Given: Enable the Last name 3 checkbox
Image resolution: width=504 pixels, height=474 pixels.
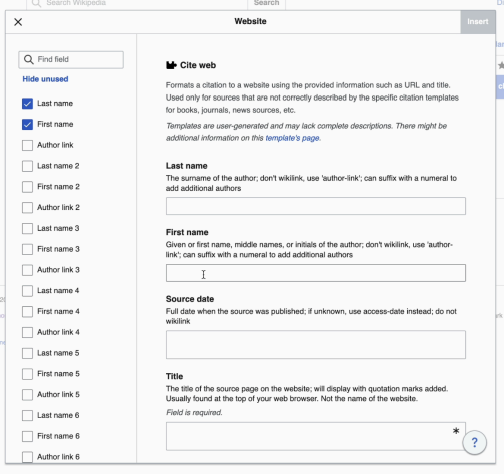Looking at the screenshot, I should click(27, 228).
